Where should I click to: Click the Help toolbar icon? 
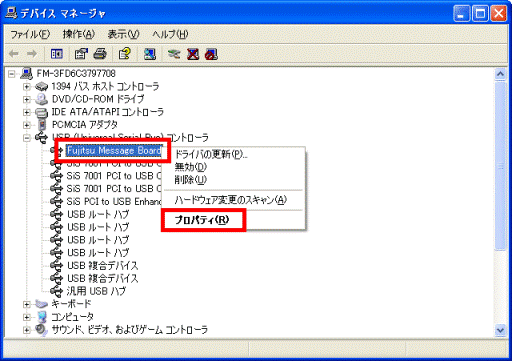click(x=125, y=54)
